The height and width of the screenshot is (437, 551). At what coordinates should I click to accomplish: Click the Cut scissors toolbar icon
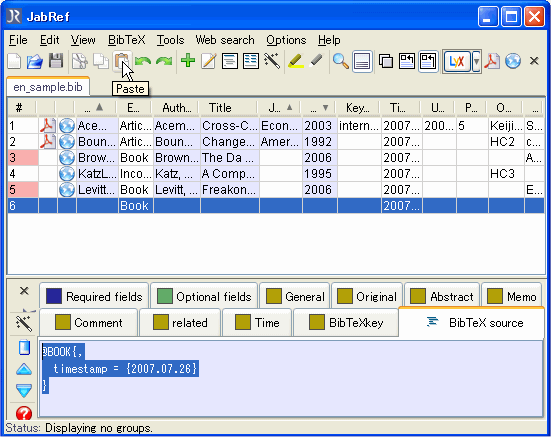(x=80, y=61)
